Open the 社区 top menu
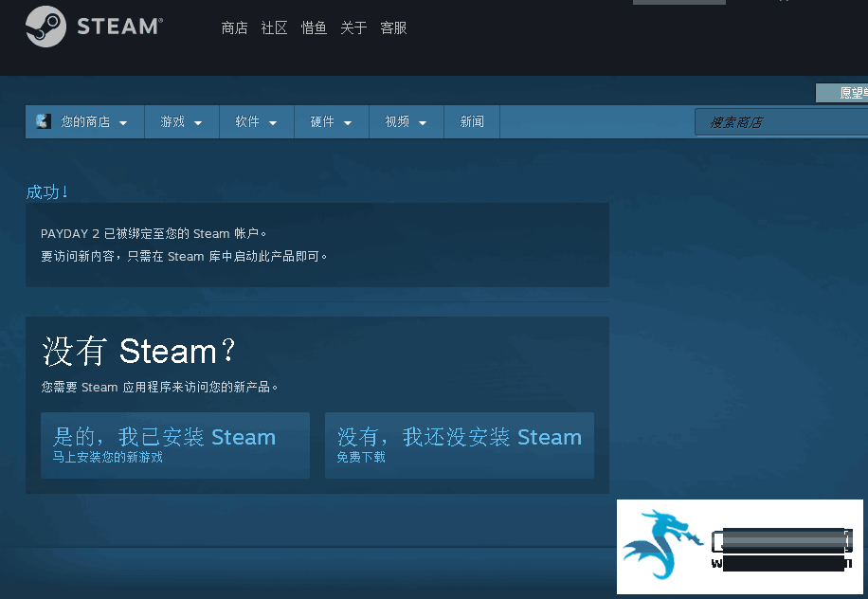Viewport: 868px width, 599px height. point(274,27)
